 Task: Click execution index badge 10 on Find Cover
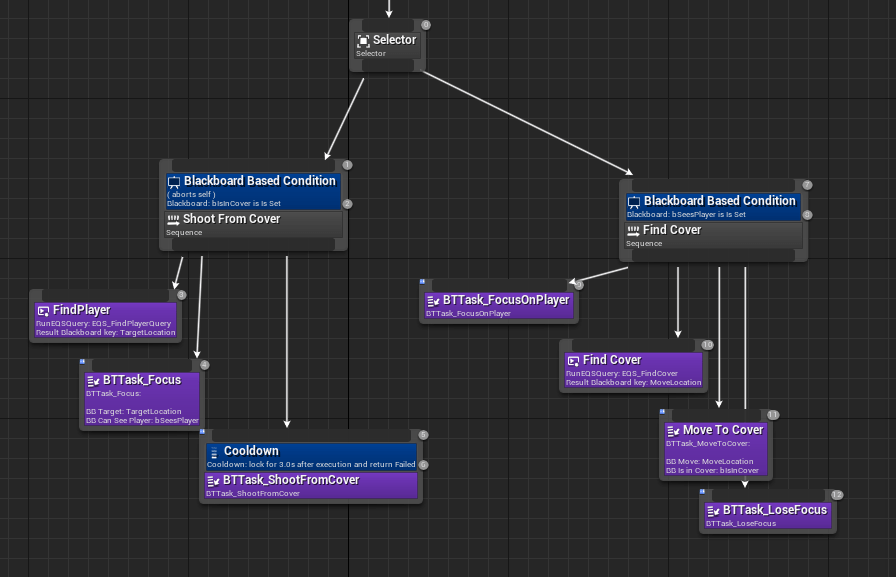tap(707, 345)
